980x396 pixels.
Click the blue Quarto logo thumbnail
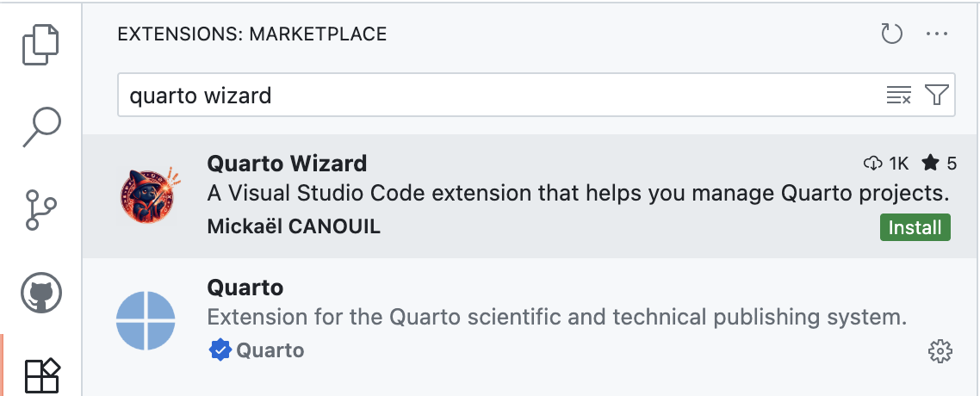click(x=146, y=320)
